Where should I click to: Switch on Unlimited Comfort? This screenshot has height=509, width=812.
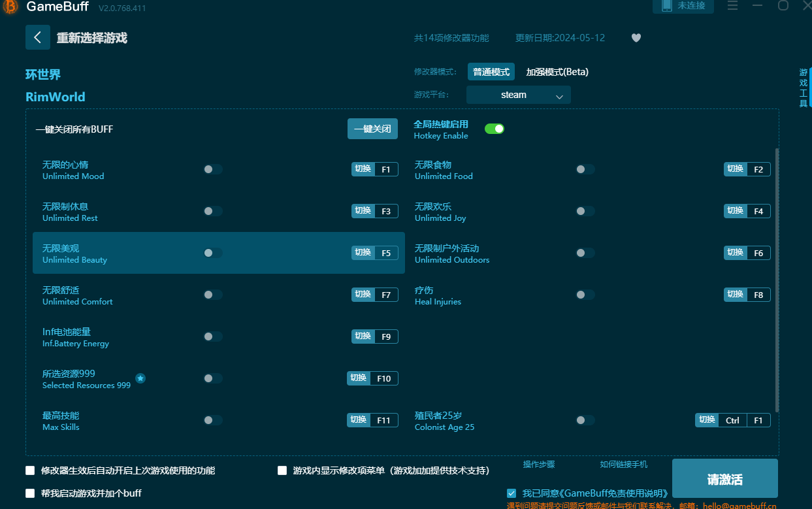click(213, 295)
